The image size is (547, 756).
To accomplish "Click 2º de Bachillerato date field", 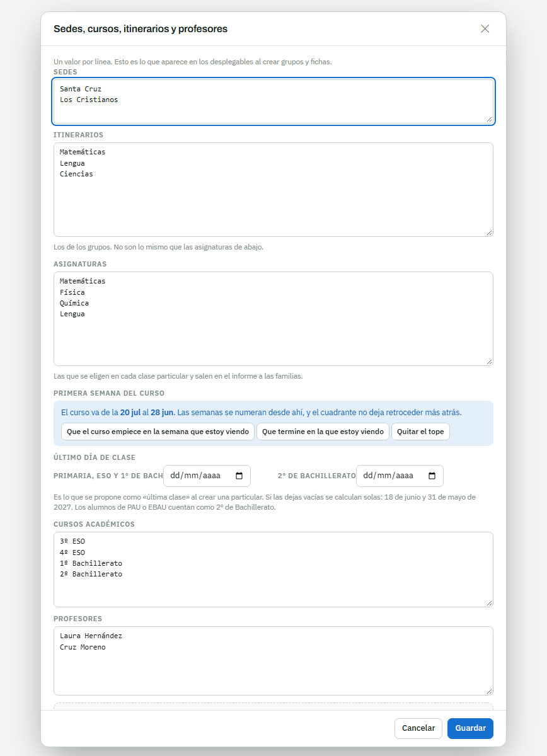I will [400, 476].
